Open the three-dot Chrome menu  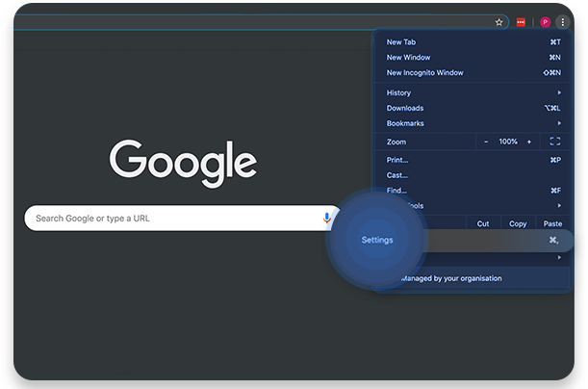click(563, 22)
